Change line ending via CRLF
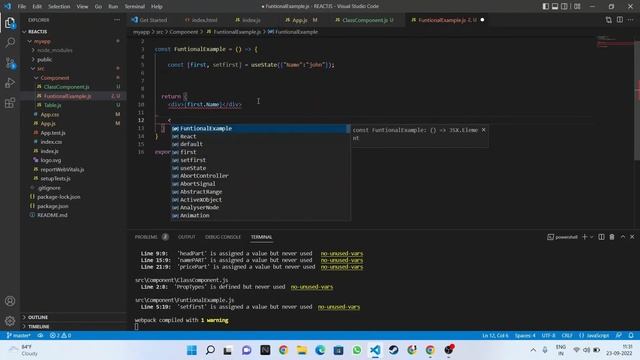The height and width of the screenshot is (360, 640). (x=567, y=336)
